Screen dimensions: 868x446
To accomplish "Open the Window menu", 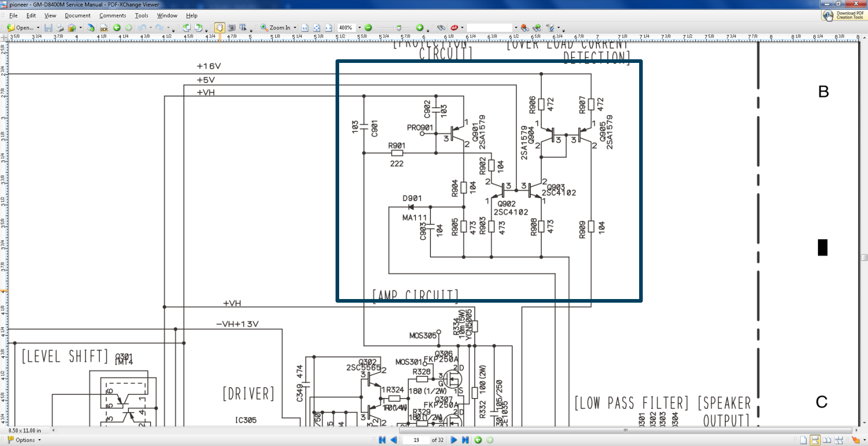I will coord(167,15).
